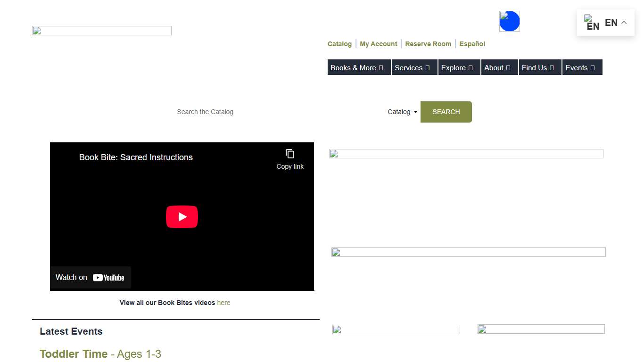Open the Services menu
Screen dimensions: 644x362
coord(414,67)
